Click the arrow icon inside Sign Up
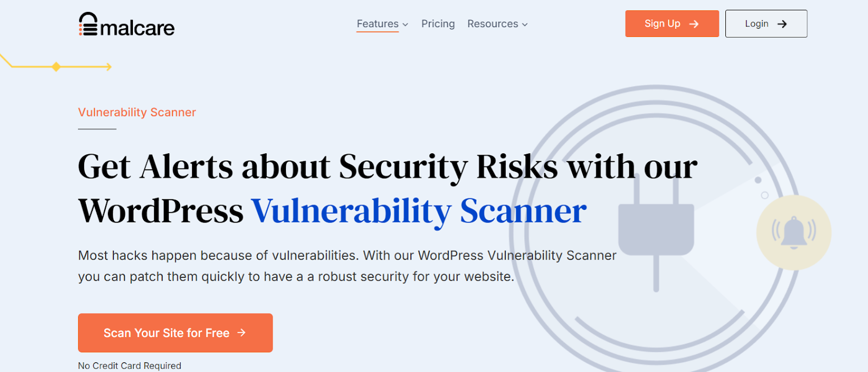 pos(694,24)
